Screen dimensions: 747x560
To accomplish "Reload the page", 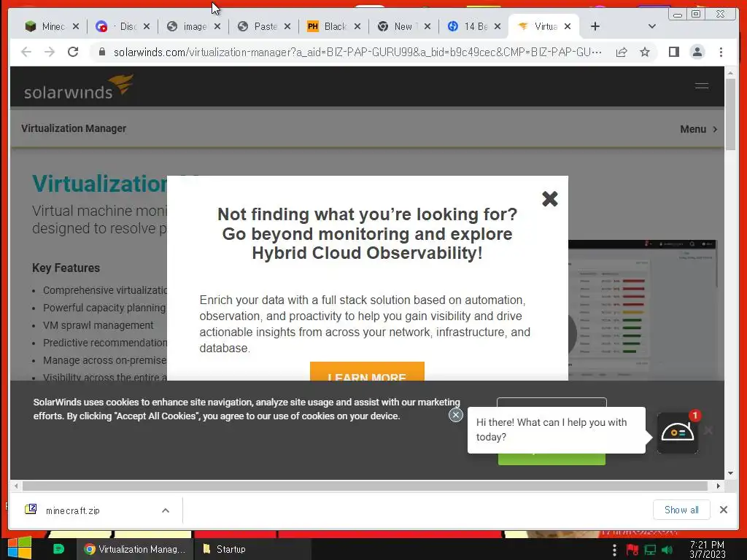I will [x=73, y=52].
